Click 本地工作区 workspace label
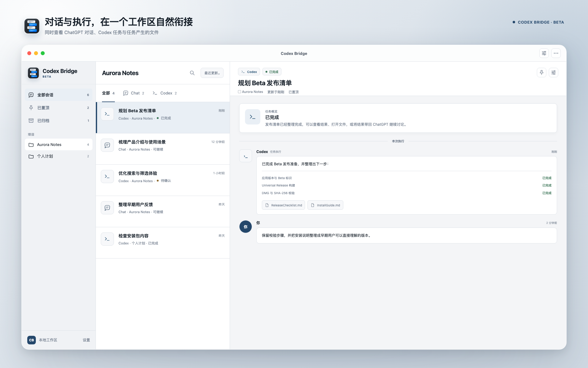 48,340
